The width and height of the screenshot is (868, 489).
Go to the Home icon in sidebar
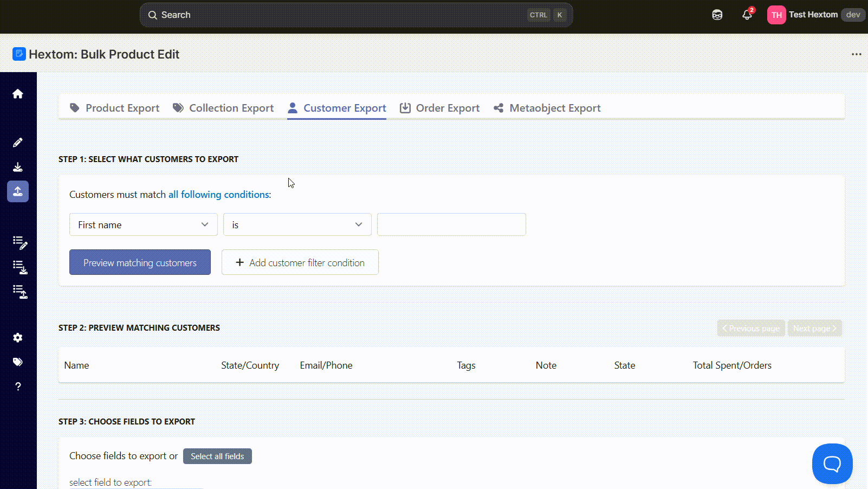[18, 94]
